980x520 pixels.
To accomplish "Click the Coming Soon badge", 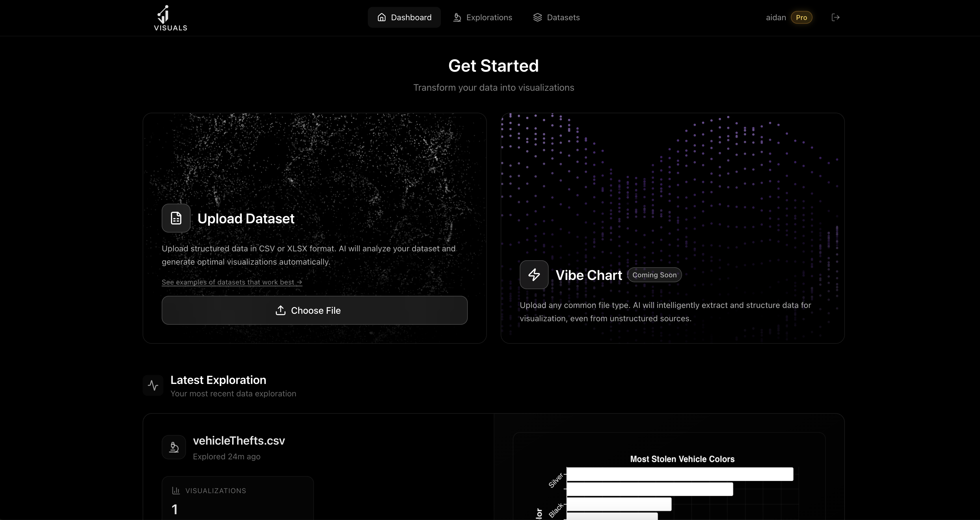I will tap(654, 275).
